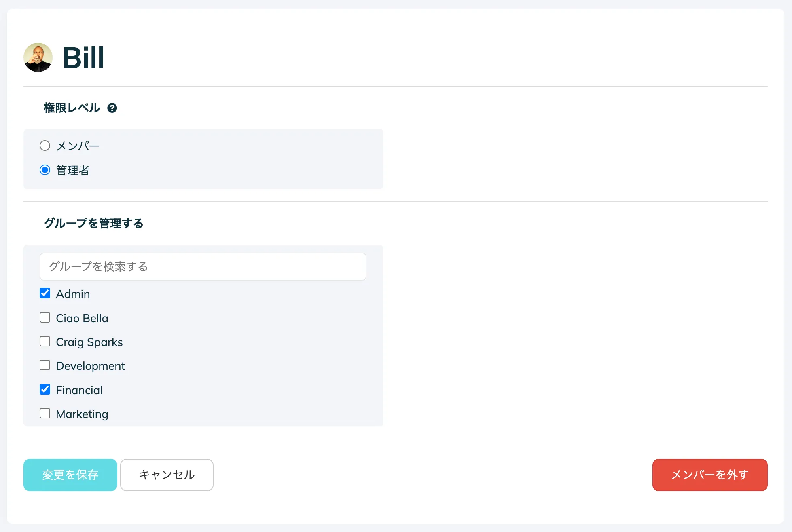The height and width of the screenshot is (532, 792).
Task: Click Bill's profile avatar
Action: pos(38,57)
